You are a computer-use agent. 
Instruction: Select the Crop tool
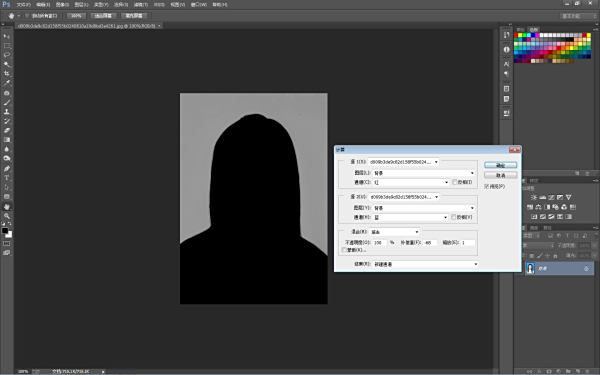(7, 73)
